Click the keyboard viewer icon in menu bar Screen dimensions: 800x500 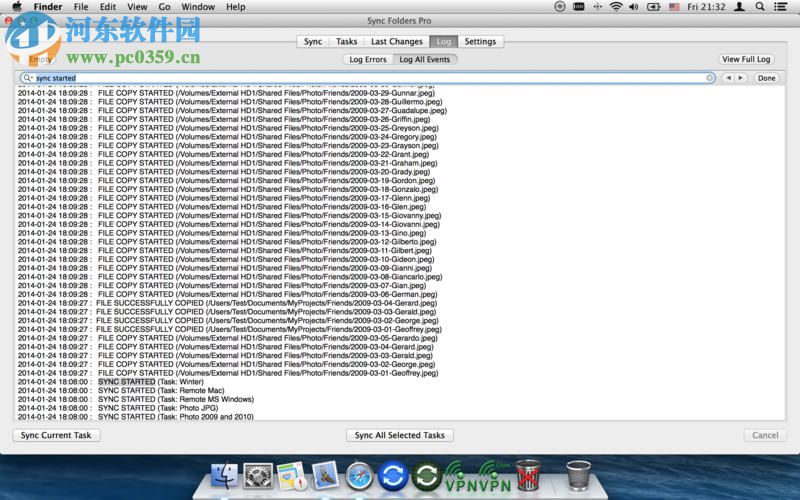pos(579,7)
